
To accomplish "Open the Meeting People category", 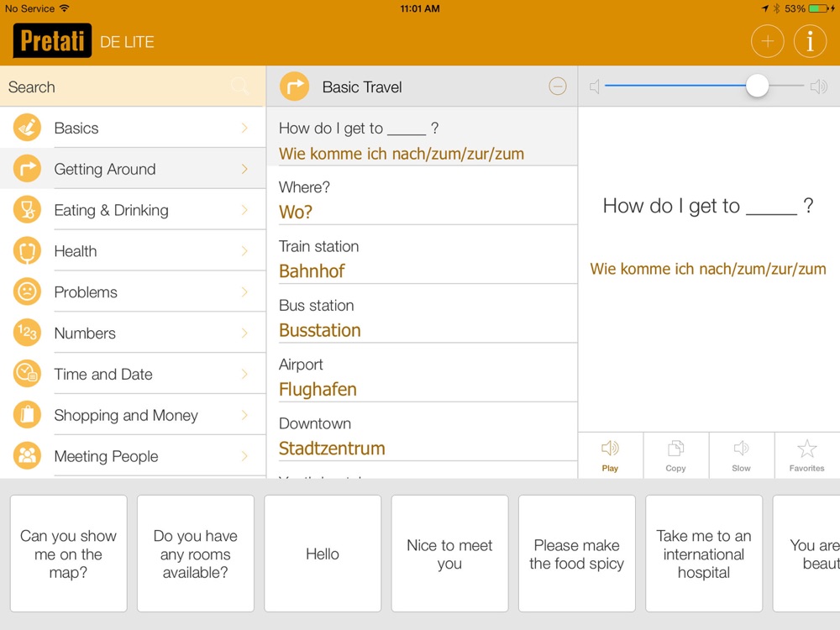I will (133, 456).
